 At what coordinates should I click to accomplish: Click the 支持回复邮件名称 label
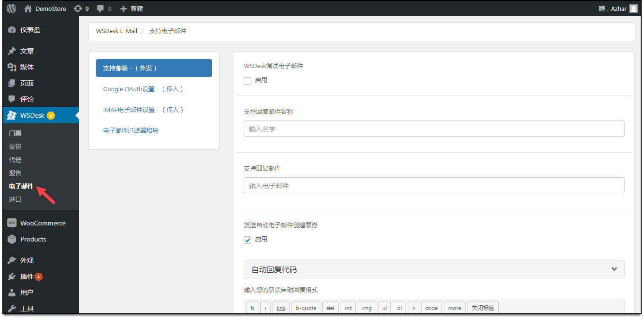click(x=268, y=112)
